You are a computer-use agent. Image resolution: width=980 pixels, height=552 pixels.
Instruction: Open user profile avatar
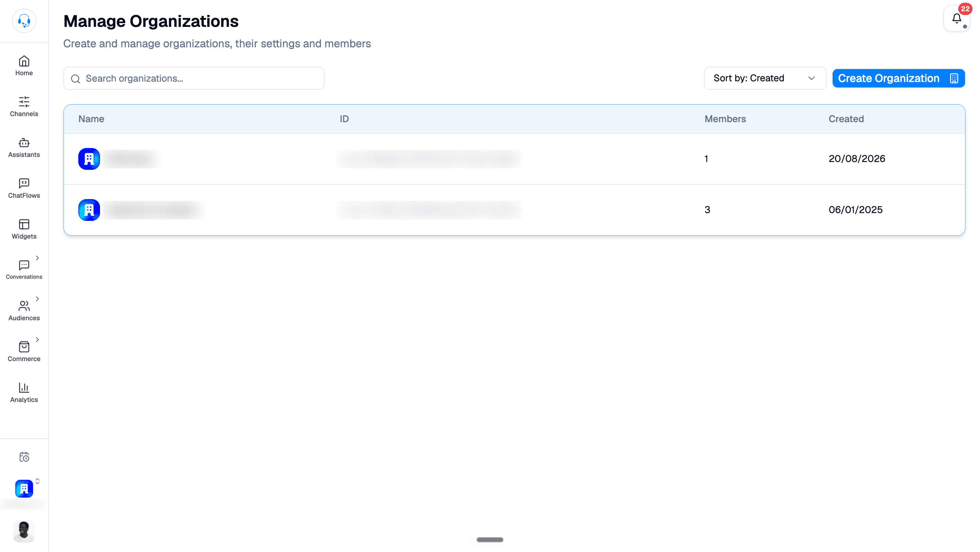[24, 531]
